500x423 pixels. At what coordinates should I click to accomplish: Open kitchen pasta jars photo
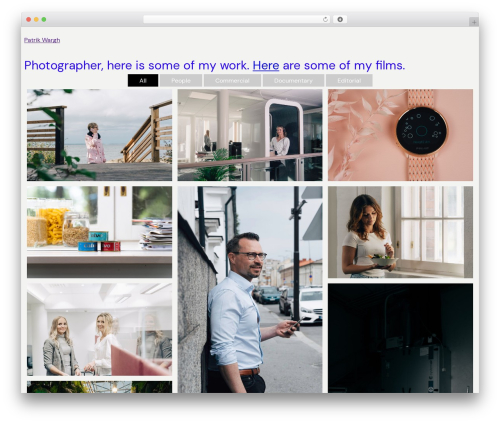click(x=99, y=232)
